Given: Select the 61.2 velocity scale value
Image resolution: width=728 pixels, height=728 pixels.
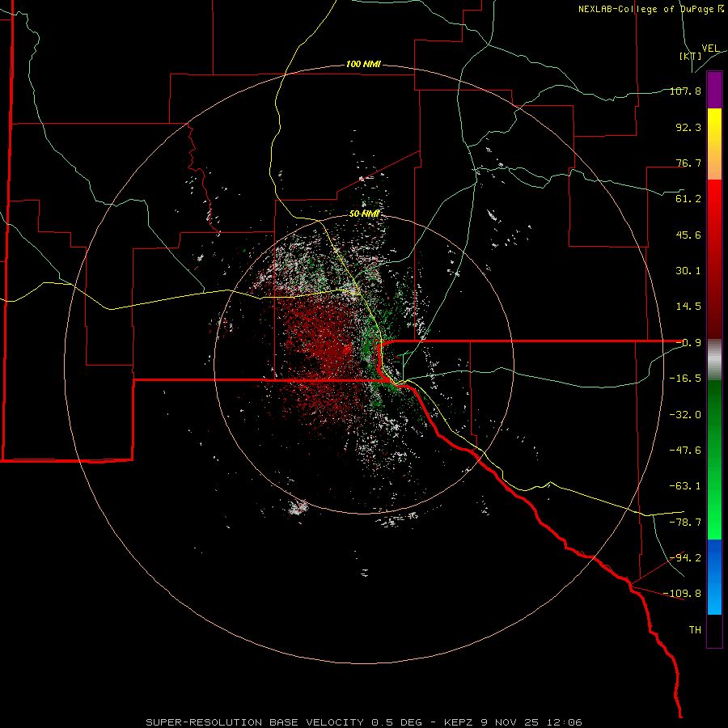Looking at the screenshot, I should (x=688, y=199).
